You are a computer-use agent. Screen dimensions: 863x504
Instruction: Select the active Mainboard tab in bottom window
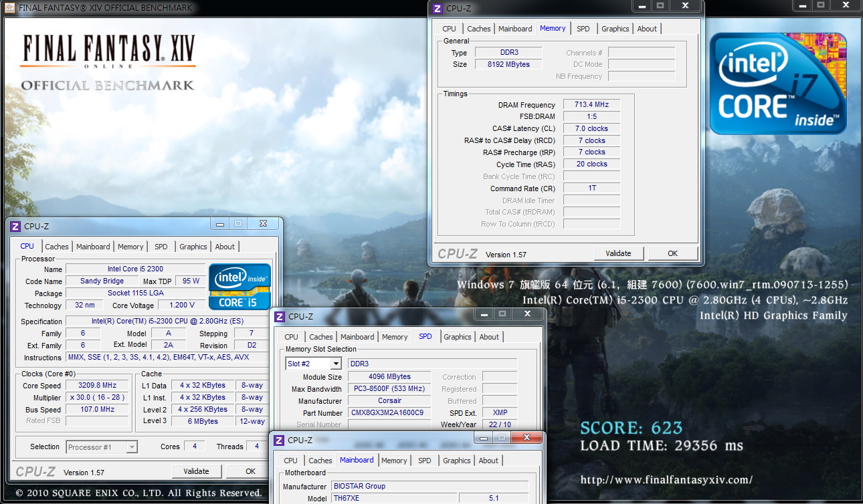point(357,460)
